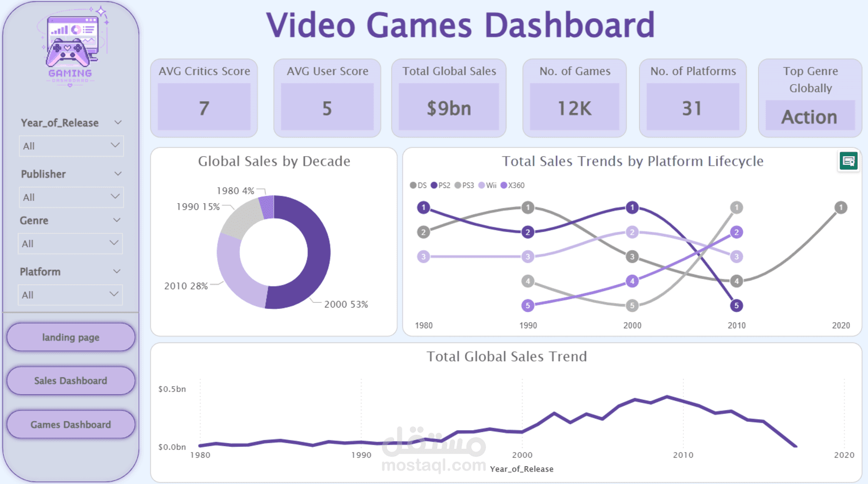The height and width of the screenshot is (484, 868).
Task: Open the Sales Dashboard page
Action: click(71, 380)
